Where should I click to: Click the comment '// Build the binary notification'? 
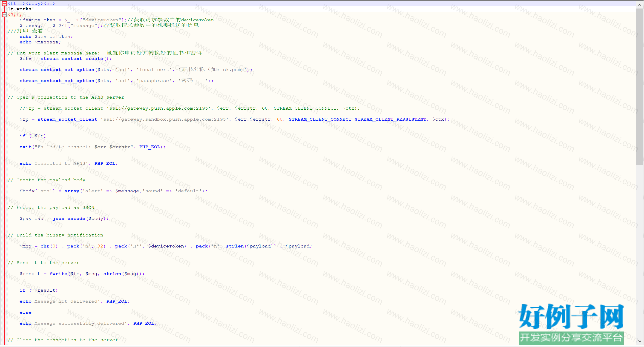[55, 235]
